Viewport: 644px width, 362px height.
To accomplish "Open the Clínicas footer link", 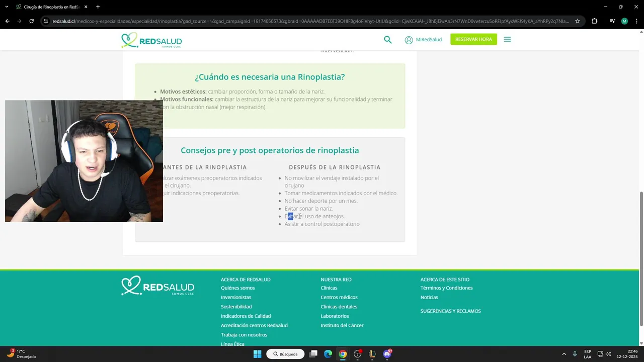I will 329,288.
